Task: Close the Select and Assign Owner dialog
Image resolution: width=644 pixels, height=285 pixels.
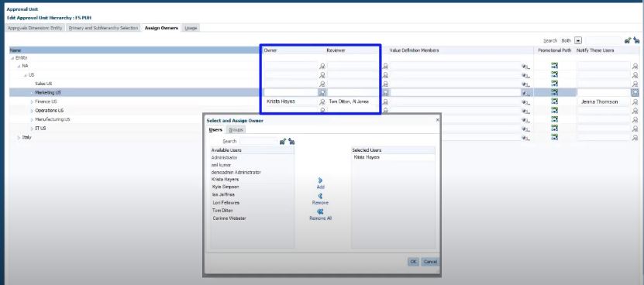Action: click(x=437, y=119)
